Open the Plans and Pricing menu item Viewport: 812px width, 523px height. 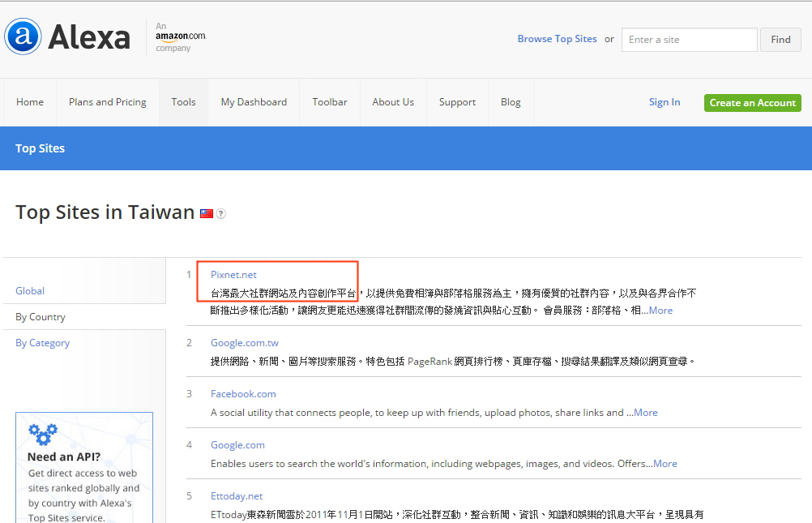click(108, 102)
